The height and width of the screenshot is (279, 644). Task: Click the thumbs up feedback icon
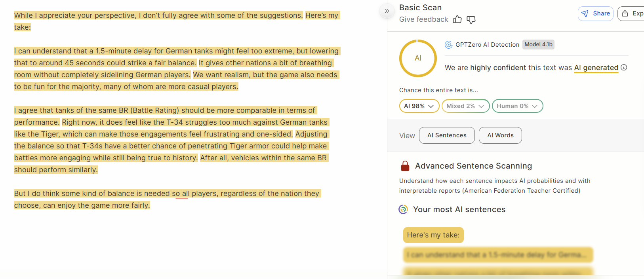(457, 19)
